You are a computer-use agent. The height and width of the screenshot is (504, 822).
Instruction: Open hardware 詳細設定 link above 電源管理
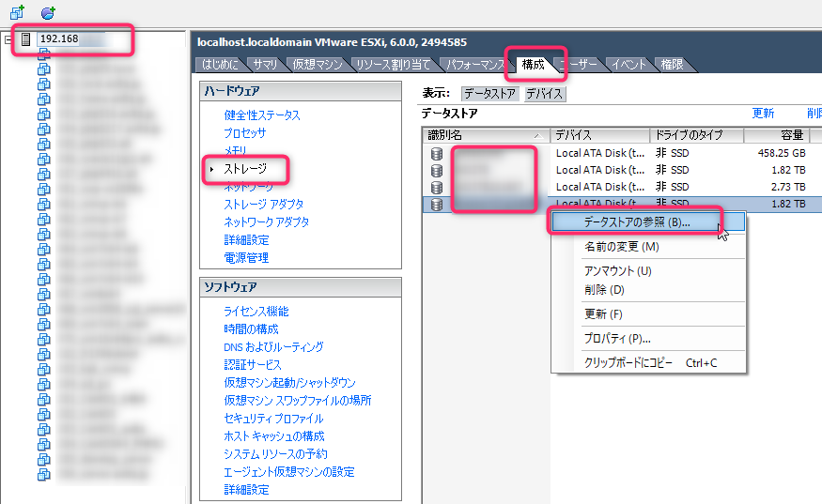(246, 240)
